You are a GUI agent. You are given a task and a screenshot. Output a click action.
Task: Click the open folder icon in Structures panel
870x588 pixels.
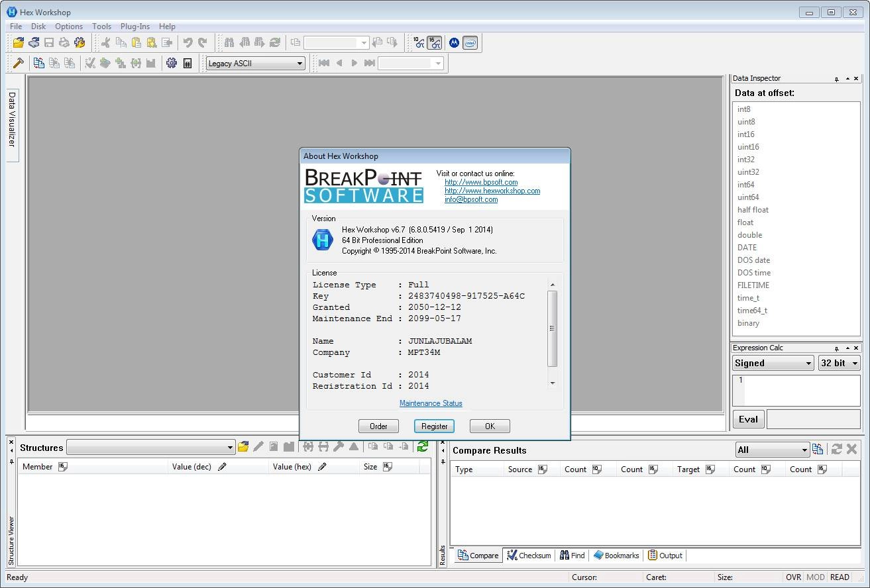point(243,447)
